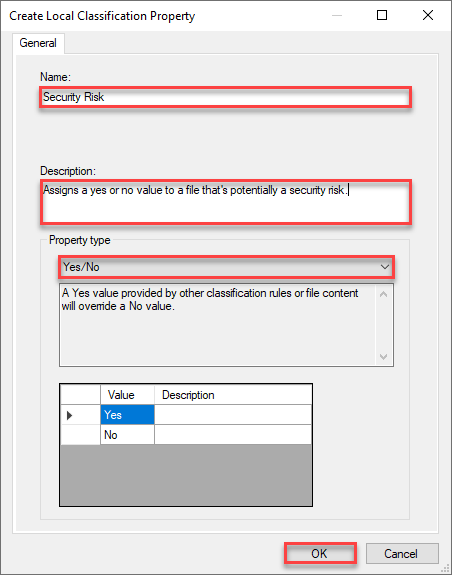
Task: Maximize the dialog window
Action: tap(382, 15)
